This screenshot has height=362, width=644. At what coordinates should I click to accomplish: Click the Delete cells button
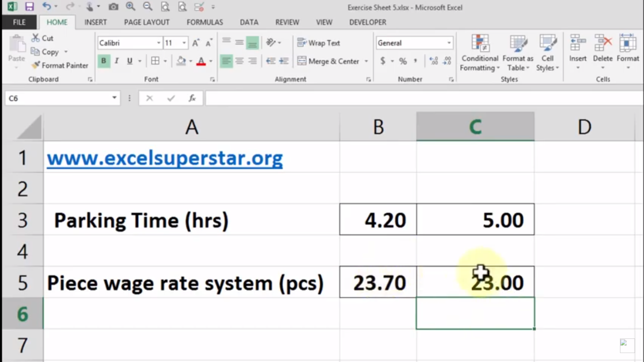click(603, 52)
